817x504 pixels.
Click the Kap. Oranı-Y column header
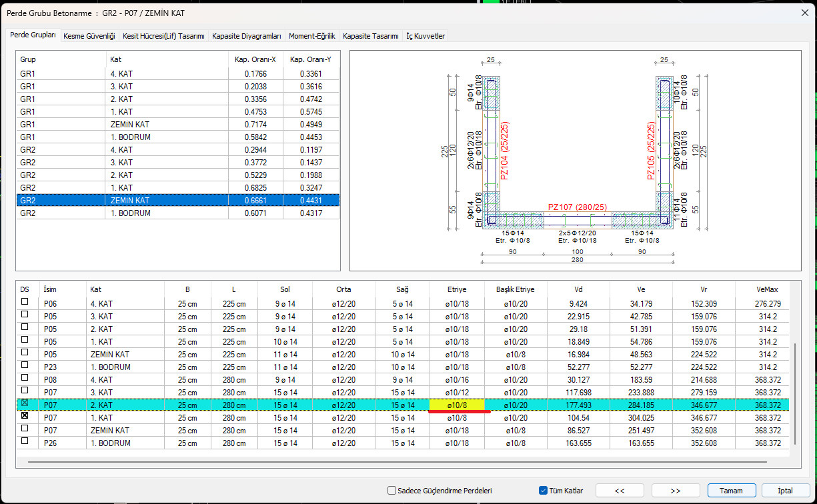pos(311,59)
